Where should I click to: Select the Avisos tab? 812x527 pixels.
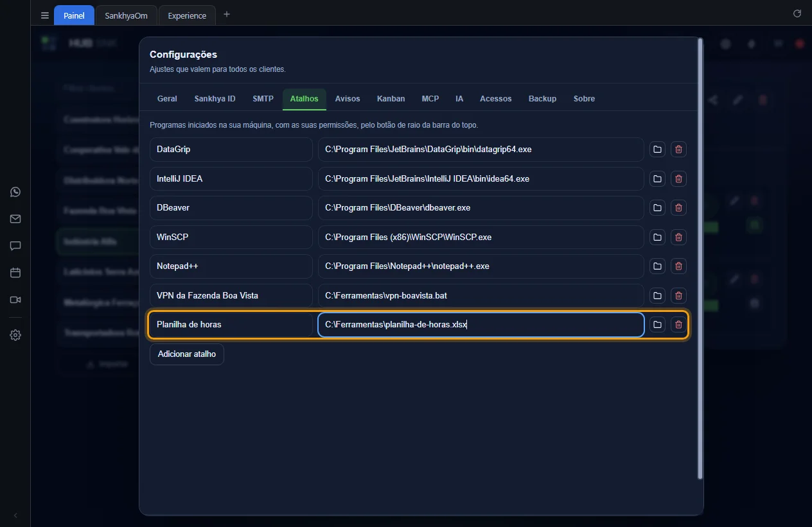348,99
